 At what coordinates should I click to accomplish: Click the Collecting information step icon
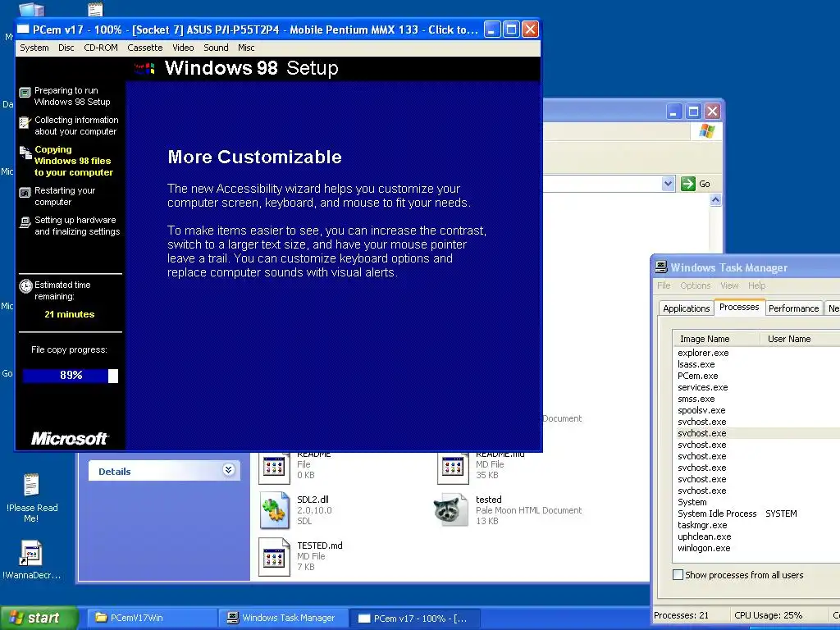pyautogui.click(x=25, y=123)
